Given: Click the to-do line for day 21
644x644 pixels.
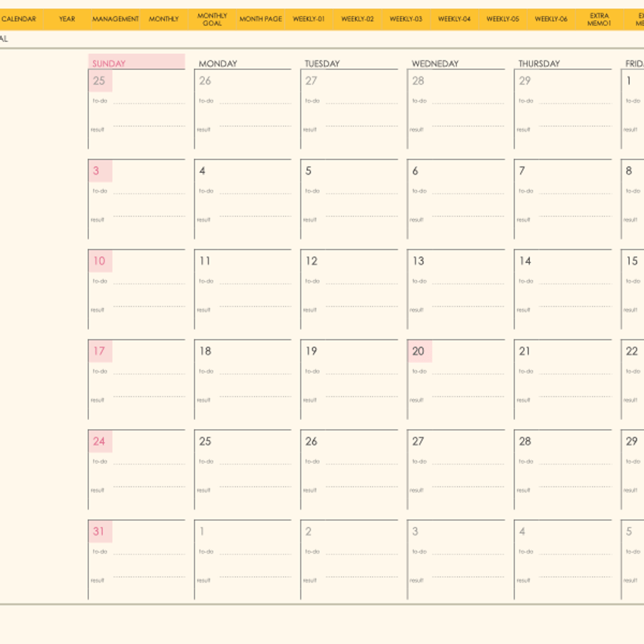Looking at the screenshot, I should [575, 374].
